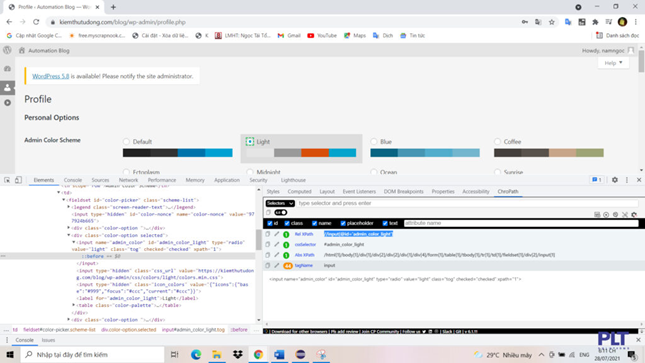Copy the Rel XPath value
Viewport: 645px width, 363px height.
coord(268,234)
